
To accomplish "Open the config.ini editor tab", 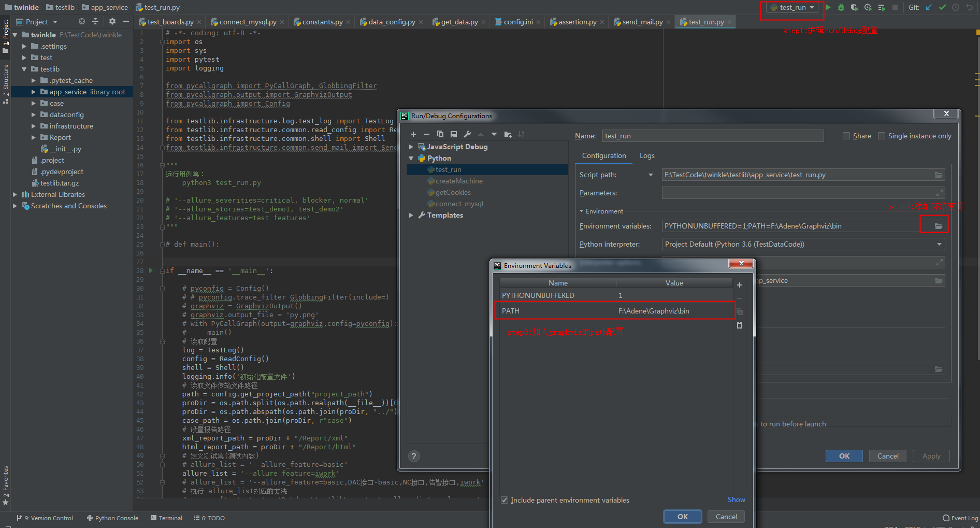I will (518, 22).
